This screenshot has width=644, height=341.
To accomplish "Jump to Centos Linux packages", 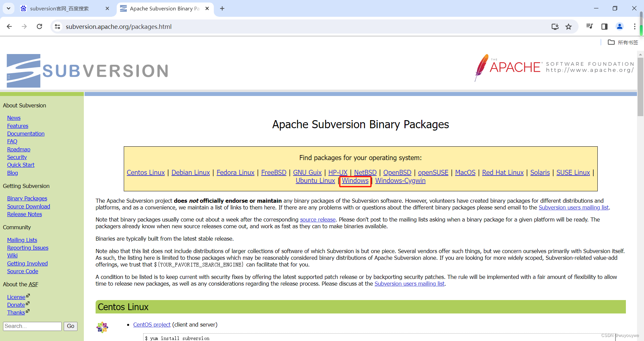I will [x=146, y=173].
